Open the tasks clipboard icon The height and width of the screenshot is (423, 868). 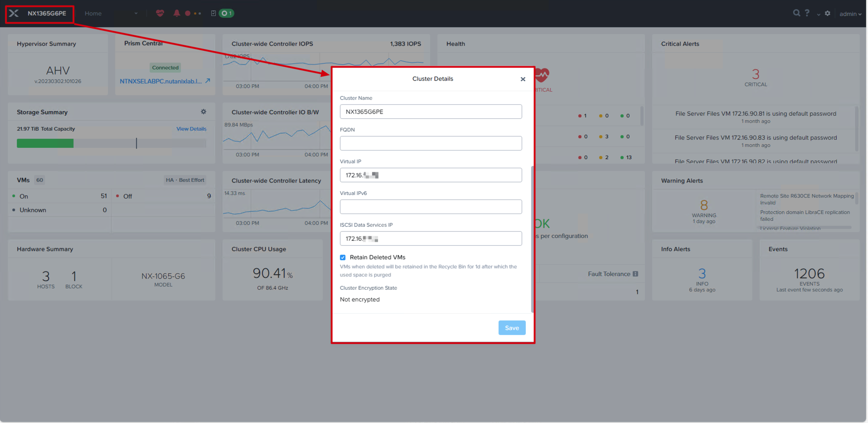pos(213,13)
